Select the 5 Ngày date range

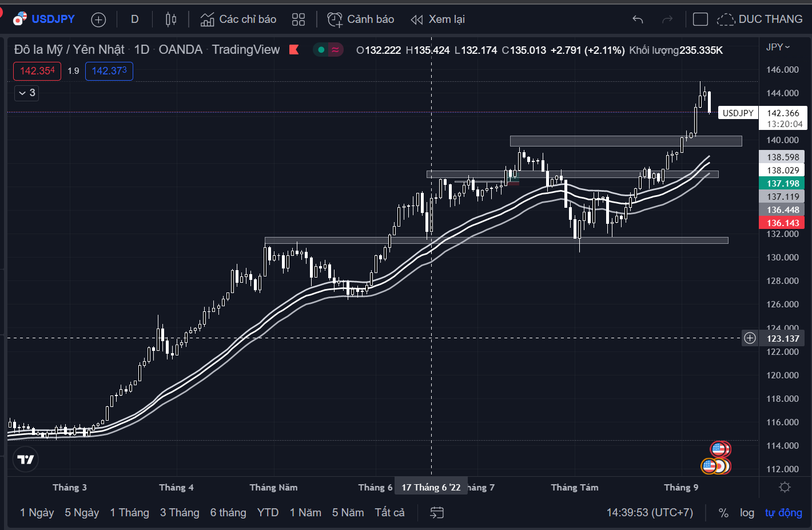82,512
